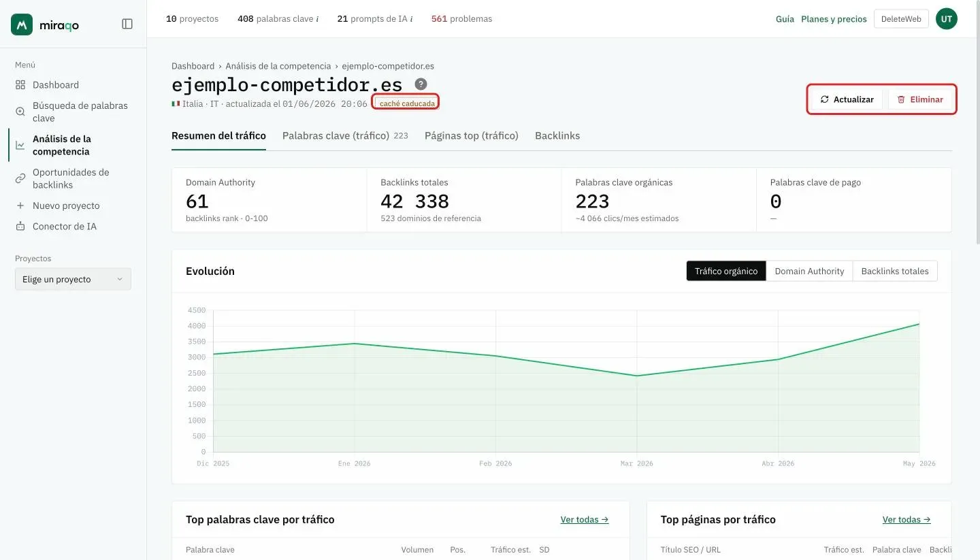Open the Páginas top (tráfico) tab
Screen dimensions: 980x560
(x=472, y=135)
